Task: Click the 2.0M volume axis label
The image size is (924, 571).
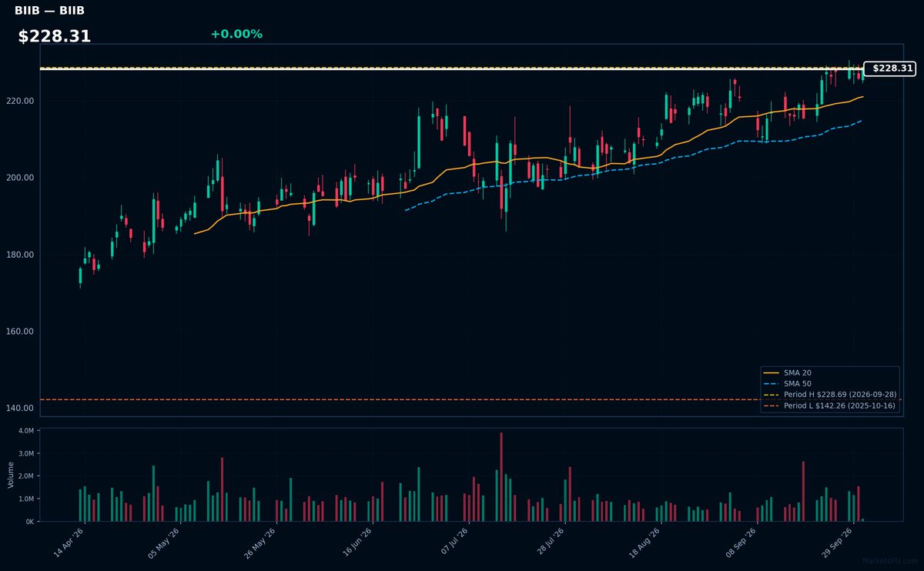Action: point(26,476)
